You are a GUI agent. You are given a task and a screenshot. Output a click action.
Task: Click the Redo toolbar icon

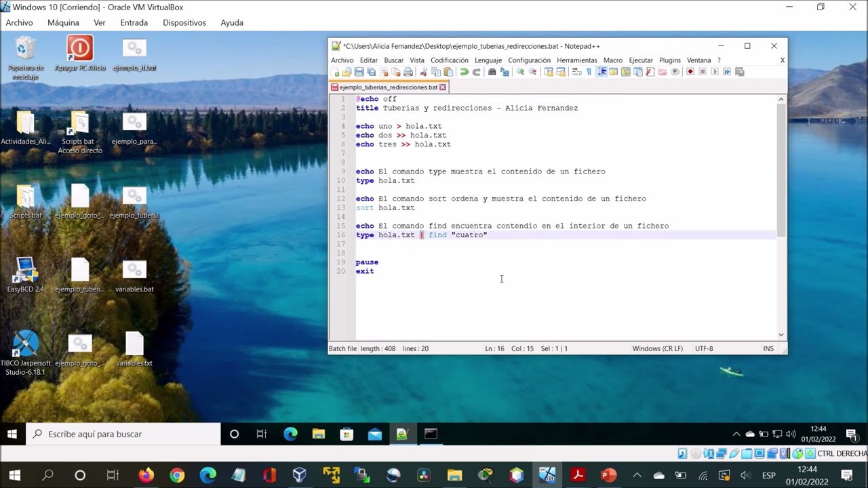pyautogui.click(x=477, y=72)
